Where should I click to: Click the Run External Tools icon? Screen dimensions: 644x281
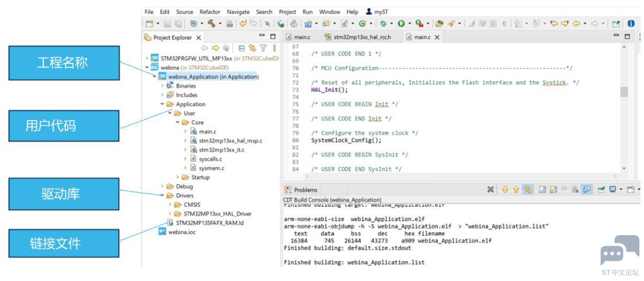point(419,24)
